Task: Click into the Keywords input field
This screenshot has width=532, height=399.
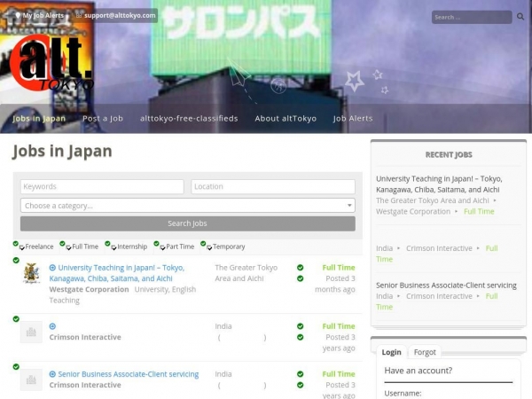Action: pos(102,186)
